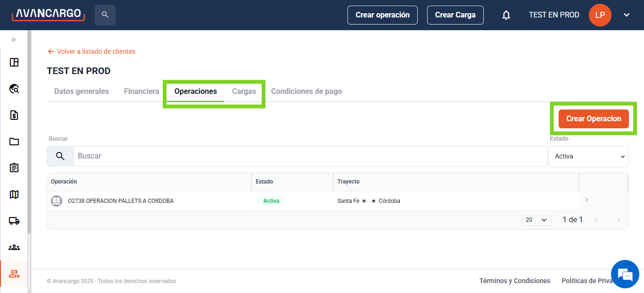The image size is (644, 293).
Task: Click the green Activa status badge
Action: pos(271,201)
